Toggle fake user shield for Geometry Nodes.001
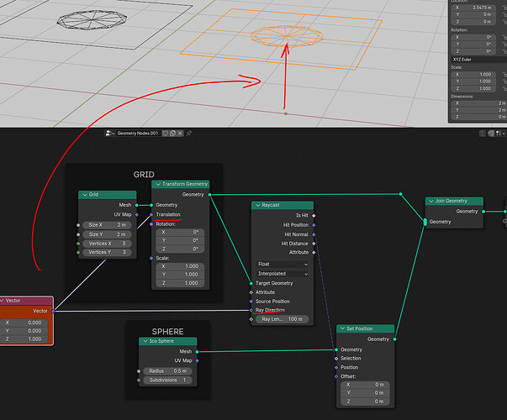Viewport: 507px width, 420px height. tap(166, 133)
